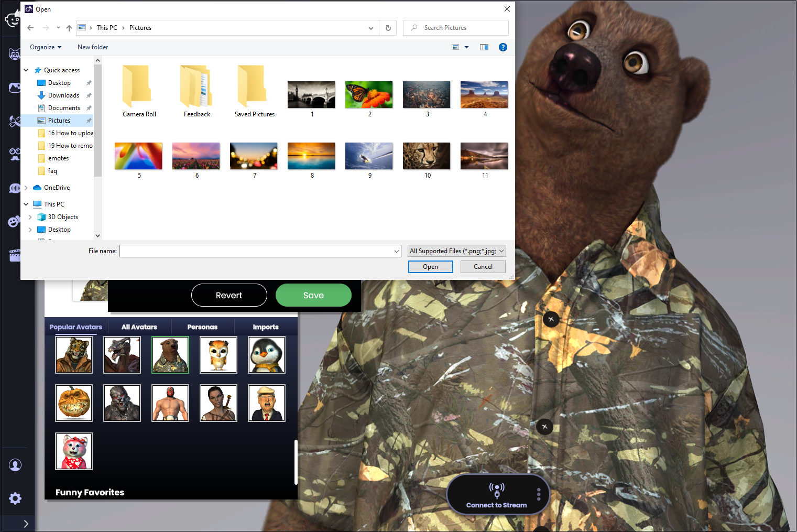
Task: Open the emoji reactions panel from sidebar
Action: (x=14, y=221)
